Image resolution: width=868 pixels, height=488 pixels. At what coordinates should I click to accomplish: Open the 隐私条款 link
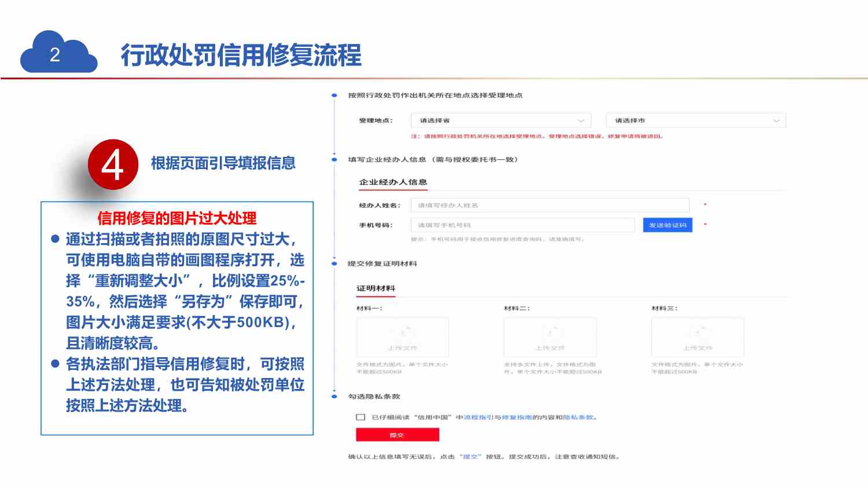(578, 417)
